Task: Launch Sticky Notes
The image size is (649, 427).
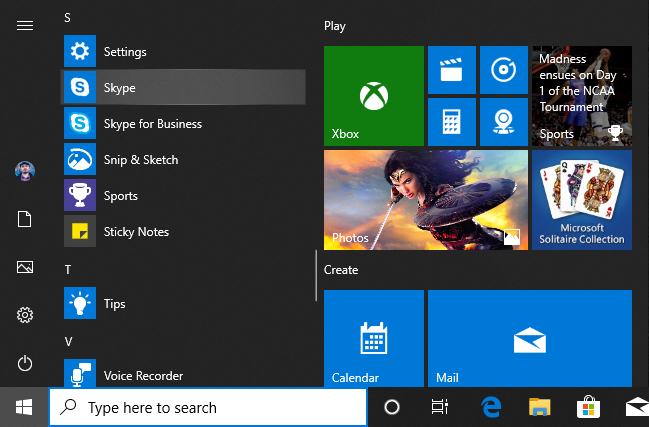Action: (x=184, y=231)
